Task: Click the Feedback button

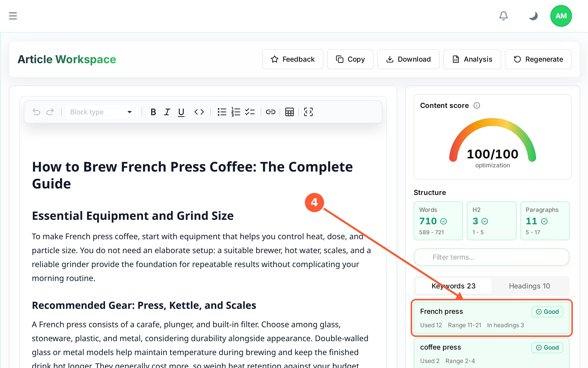Action: pyautogui.click(x=293, y=59)
